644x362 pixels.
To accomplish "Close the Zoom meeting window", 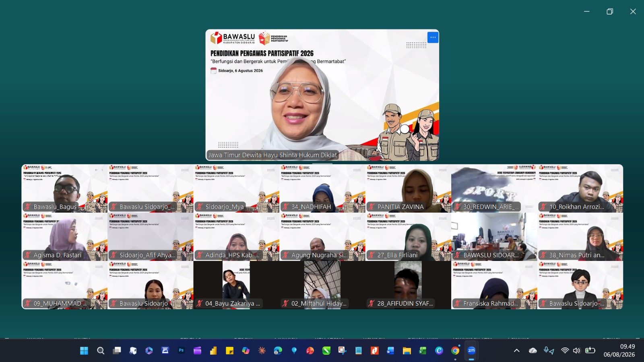I will [x=633, y=11].
